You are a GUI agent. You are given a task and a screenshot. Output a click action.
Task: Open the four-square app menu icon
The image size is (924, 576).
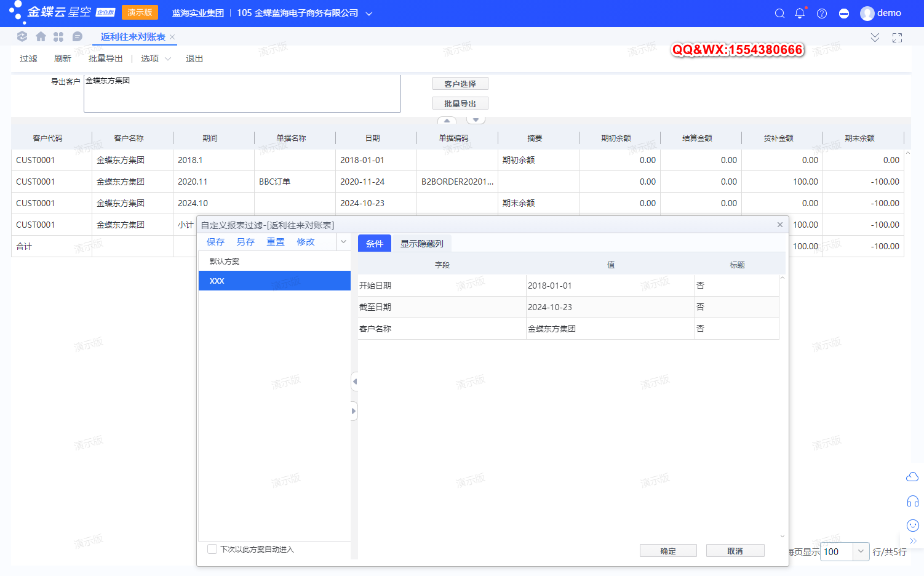point(58,36)
